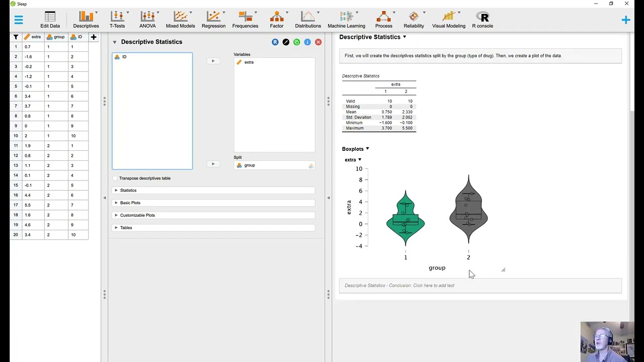
Task: Open the Descriptives module menu
Action: [x=86, y=20]
